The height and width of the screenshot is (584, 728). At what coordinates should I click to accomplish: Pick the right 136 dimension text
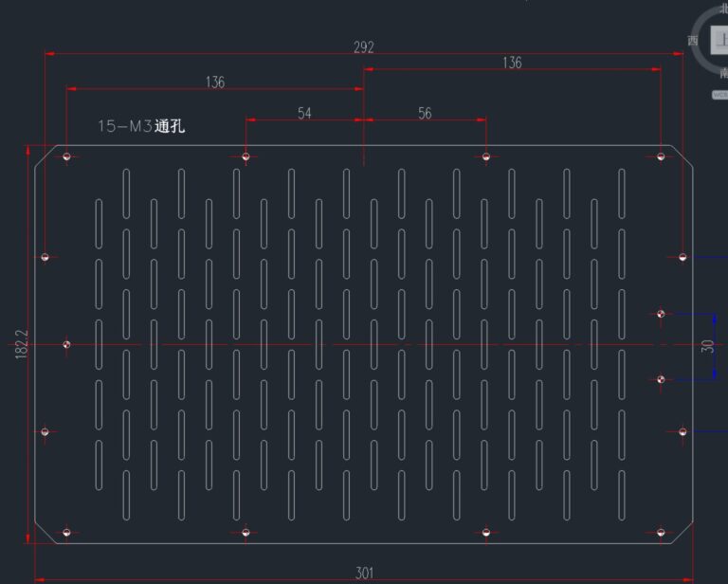512,63
